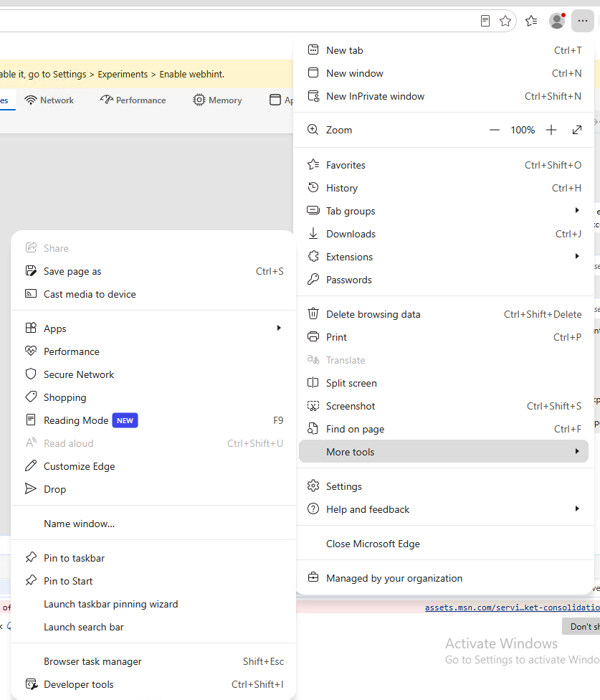The image size is (600, 700).
Task: Increase zoom with the plus button
Action: (x=551, y=130)
